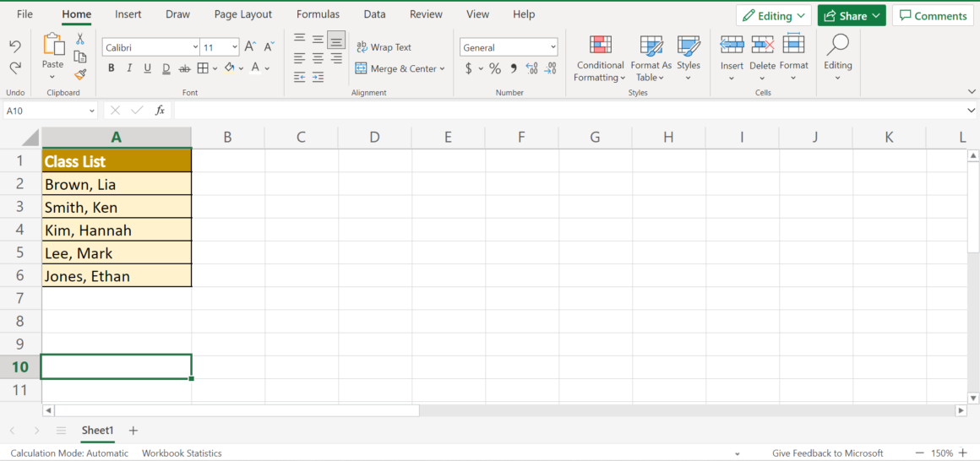Click Give Feedback to Microsoft
Viewport: 980px width, 461px height.
[x=827, y=453]
